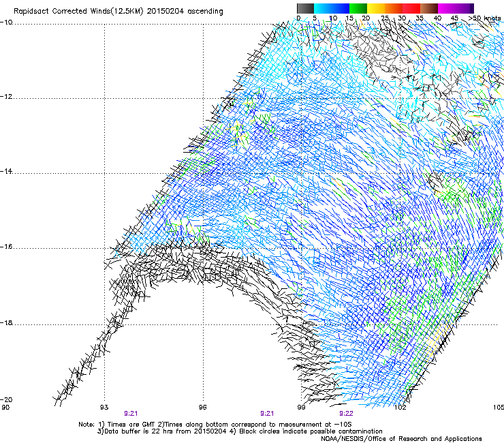504x443 pixels.
Task: Click the latitude label '-14'
Action: pyautogui.click(x=6, y=171)
